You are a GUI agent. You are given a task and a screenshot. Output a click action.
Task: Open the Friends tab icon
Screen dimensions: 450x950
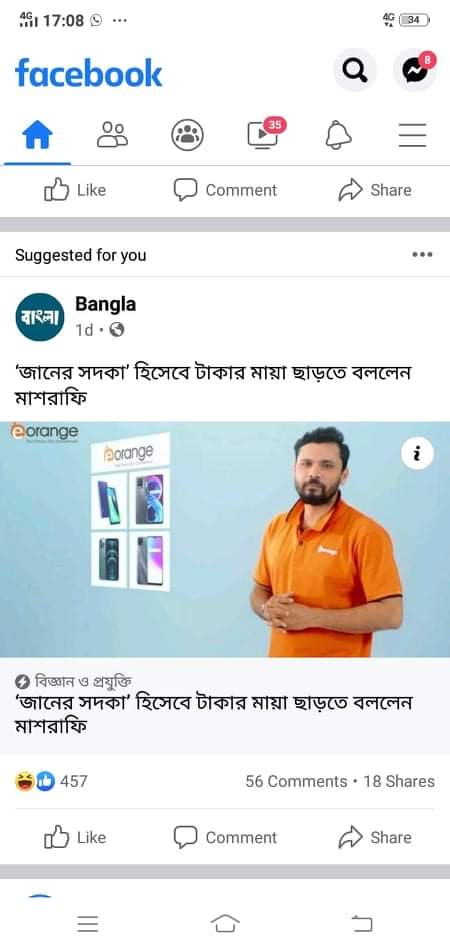tap(113, 135)
